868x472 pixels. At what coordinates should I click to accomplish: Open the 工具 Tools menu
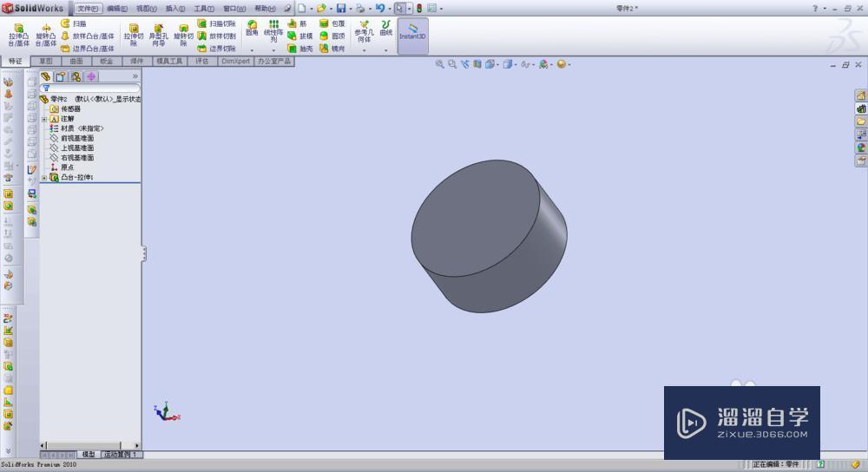[204, 9]
